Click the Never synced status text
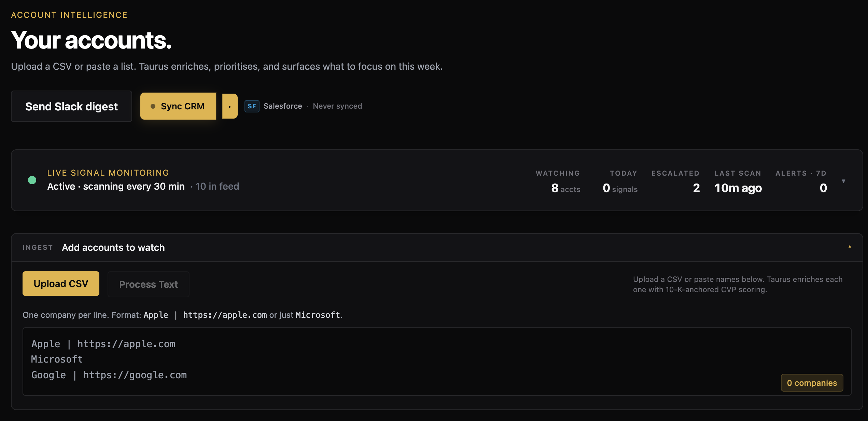The image size is (868, 421). point(337,106)
